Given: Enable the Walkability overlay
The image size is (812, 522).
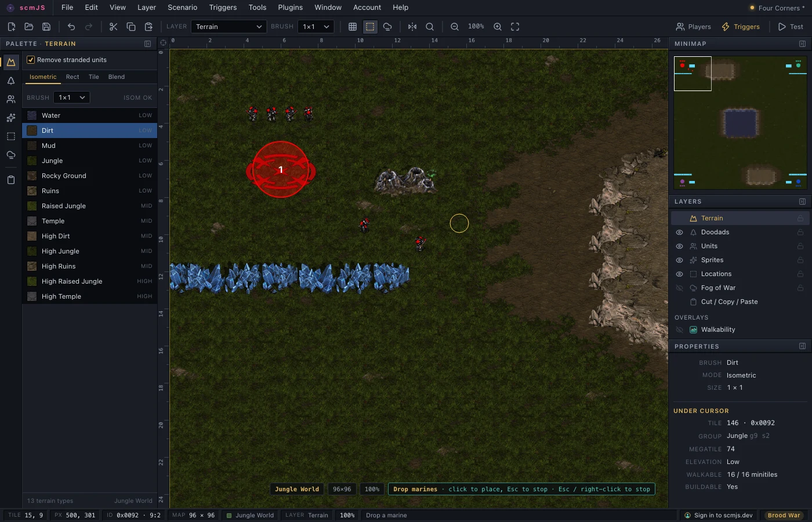Looking at the screenshot, I should (679, 329).
